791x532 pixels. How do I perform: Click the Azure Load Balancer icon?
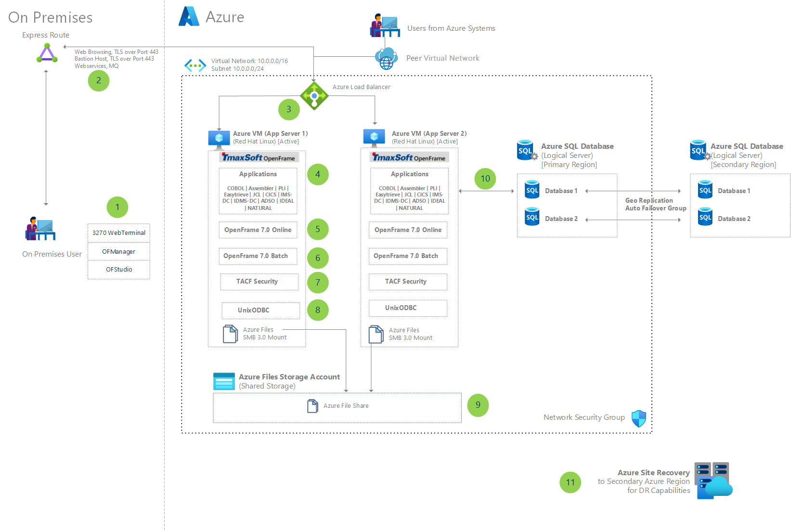coord(314,96)
